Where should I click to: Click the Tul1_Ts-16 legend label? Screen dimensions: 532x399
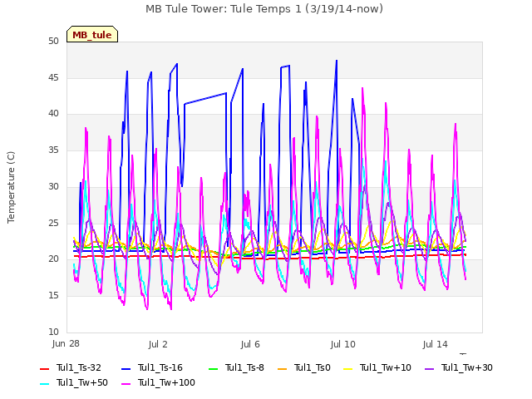(x=160, y=367)
